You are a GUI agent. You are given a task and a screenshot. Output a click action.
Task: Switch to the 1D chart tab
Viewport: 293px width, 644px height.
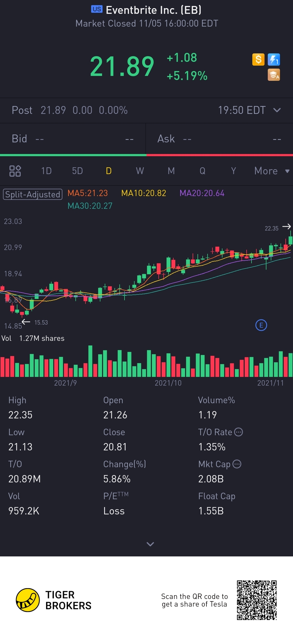46,171
